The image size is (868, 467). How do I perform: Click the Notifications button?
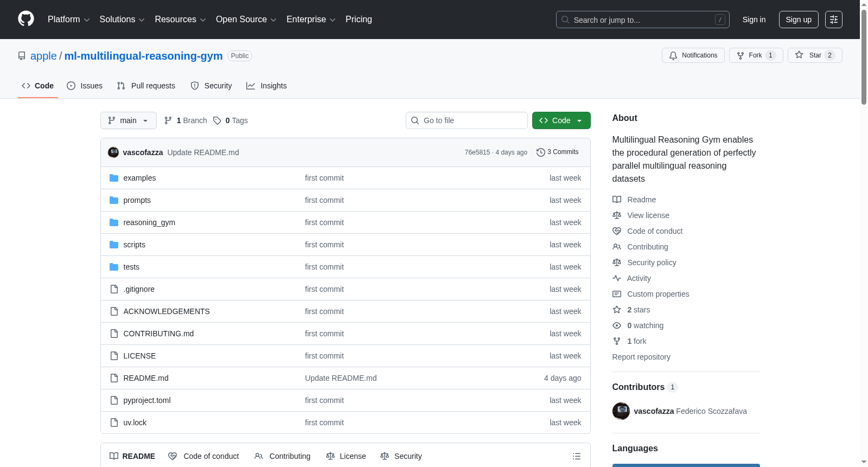point(693,55)
